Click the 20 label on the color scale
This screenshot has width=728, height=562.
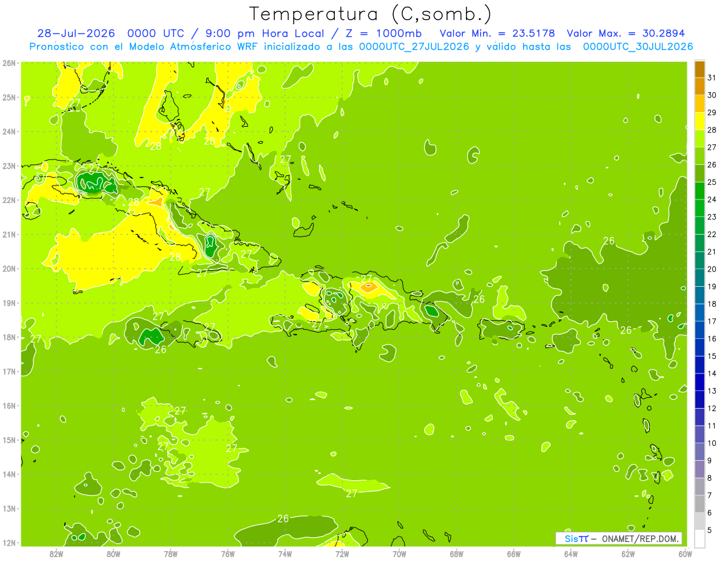[712, 269]
